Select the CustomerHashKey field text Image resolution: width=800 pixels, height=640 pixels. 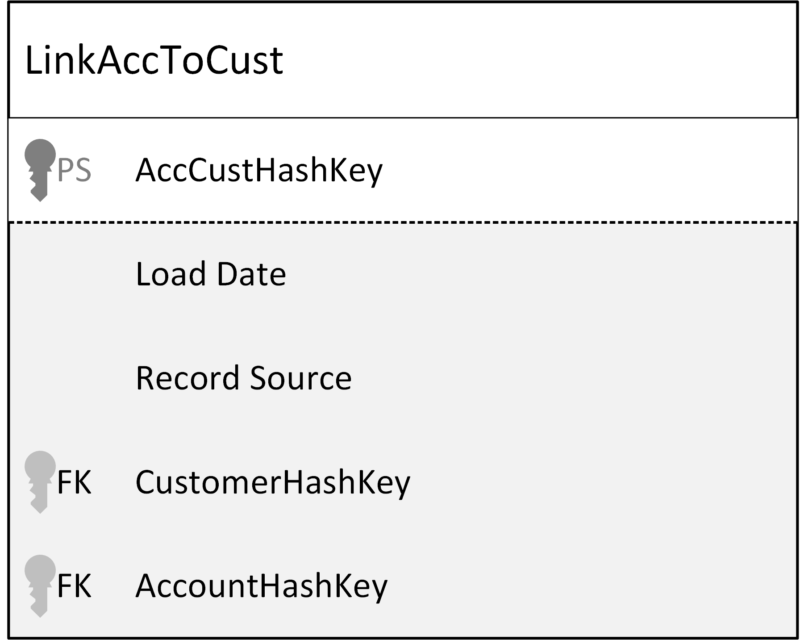[273, 483]
